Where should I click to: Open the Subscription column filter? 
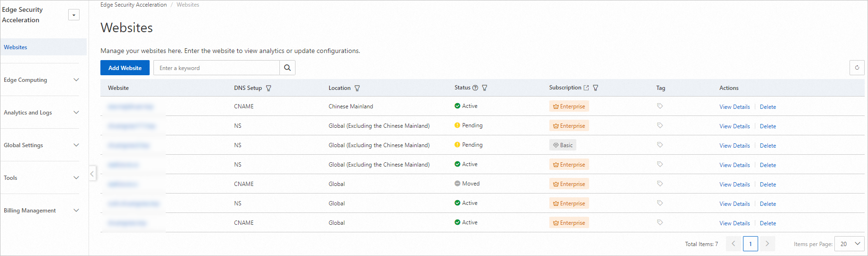pyautogui.click(x=596, y=88)
